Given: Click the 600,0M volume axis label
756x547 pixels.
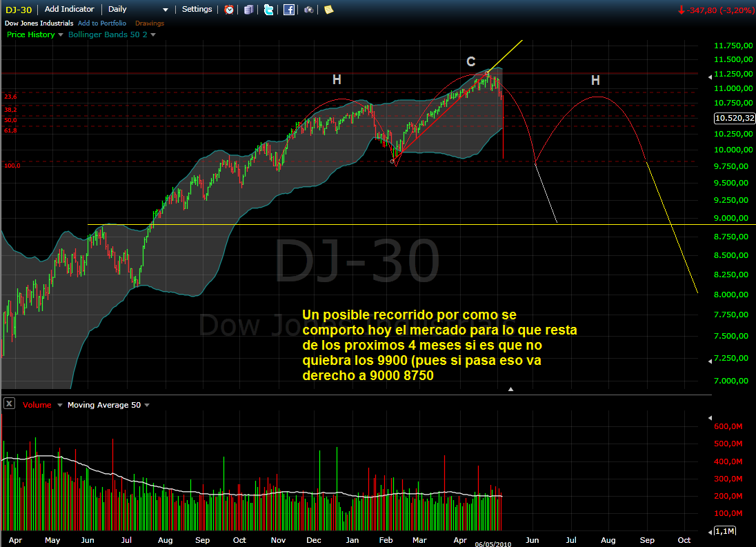Looking at the screenshot, I should (728, 426).
